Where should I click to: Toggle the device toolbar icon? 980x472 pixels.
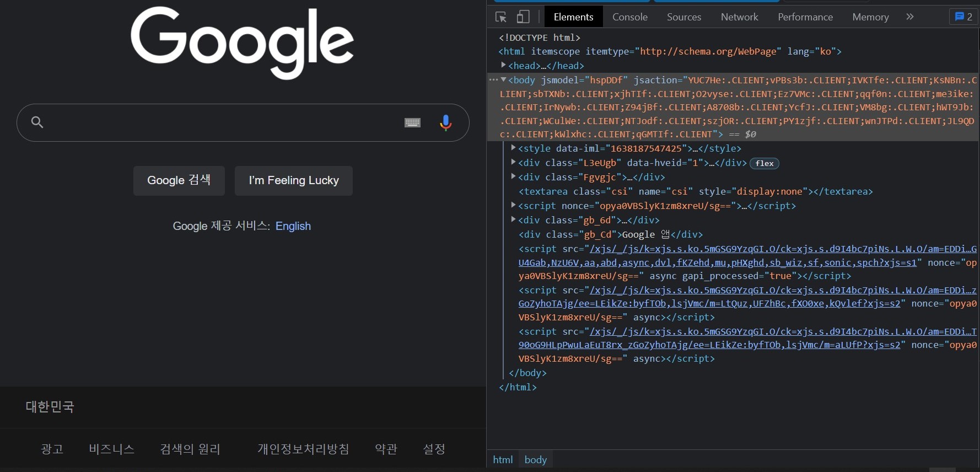(523, 17)
